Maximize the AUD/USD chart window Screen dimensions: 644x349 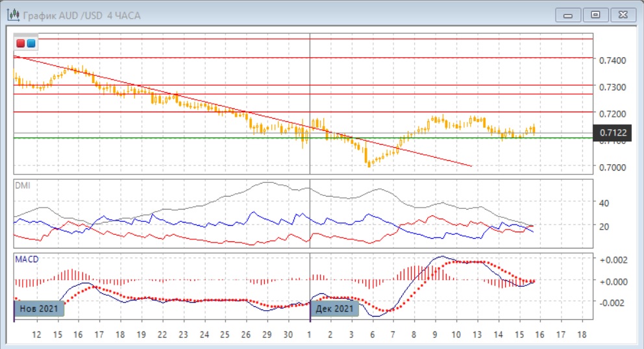595,14
